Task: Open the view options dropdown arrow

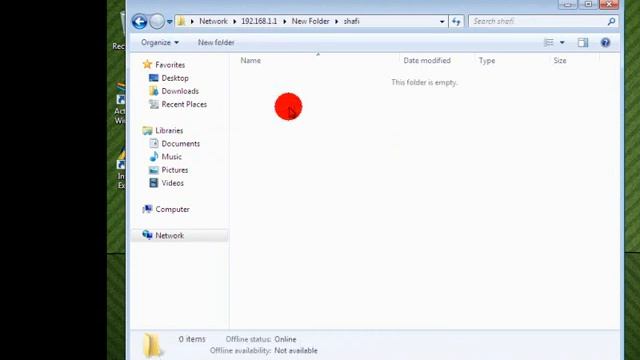Action: click(562, 42)
